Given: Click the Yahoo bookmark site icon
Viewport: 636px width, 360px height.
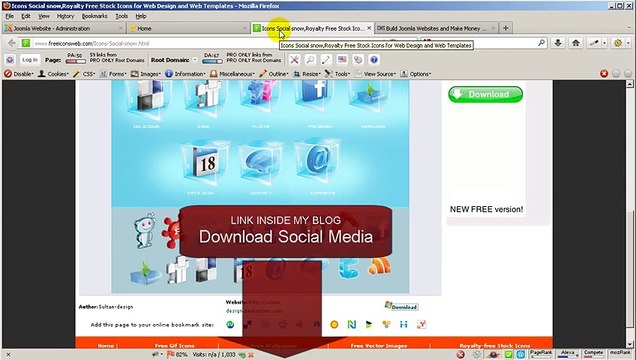Looking at the screenshot, I should click(x=421, y=324).
